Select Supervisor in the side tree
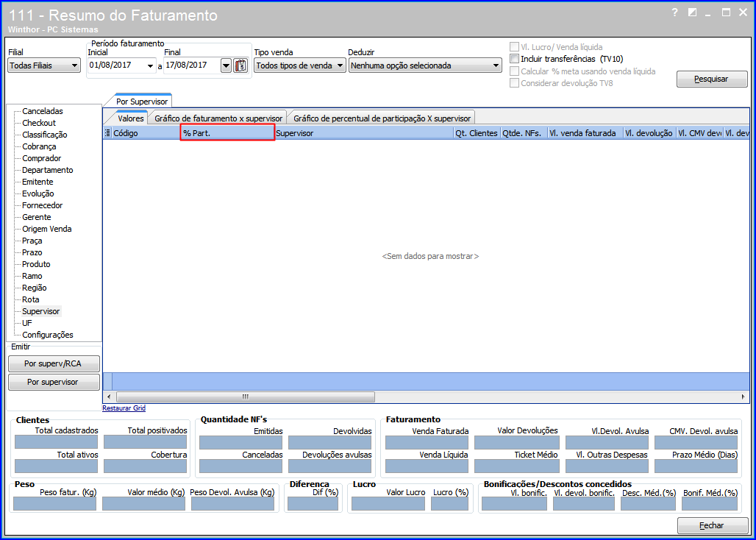 (41, 311)
